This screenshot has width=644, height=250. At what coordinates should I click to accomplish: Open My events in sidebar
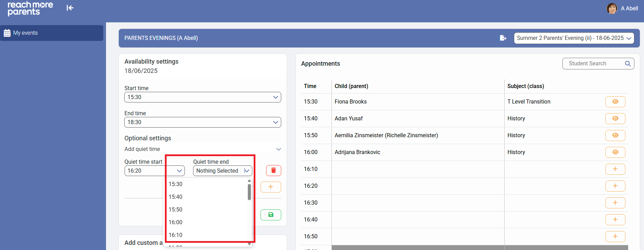[52, 33]
